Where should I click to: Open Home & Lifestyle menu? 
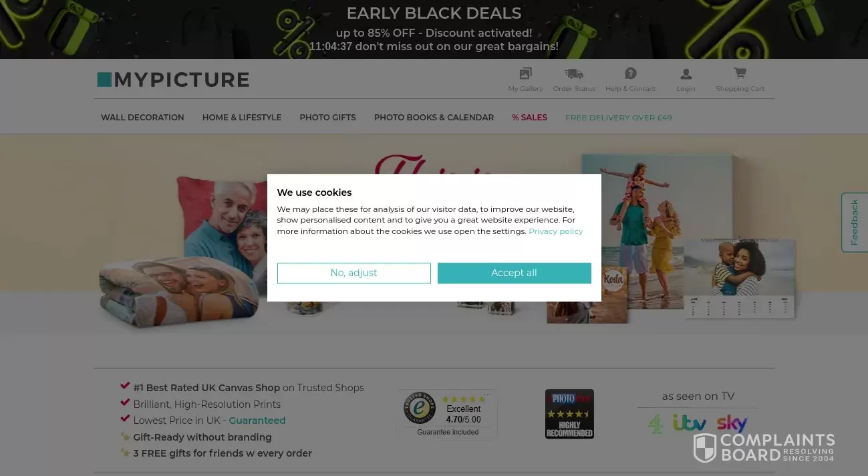pyautogui.click(x=242, y=117)
